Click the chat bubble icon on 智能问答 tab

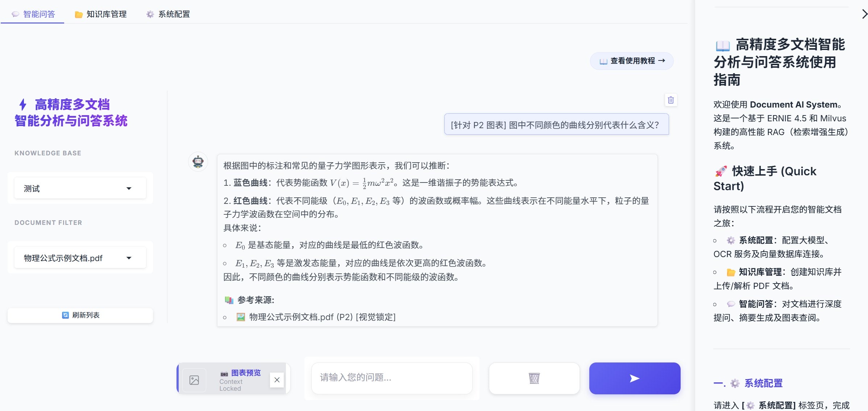pyautogui.click(x=14, y=14)
